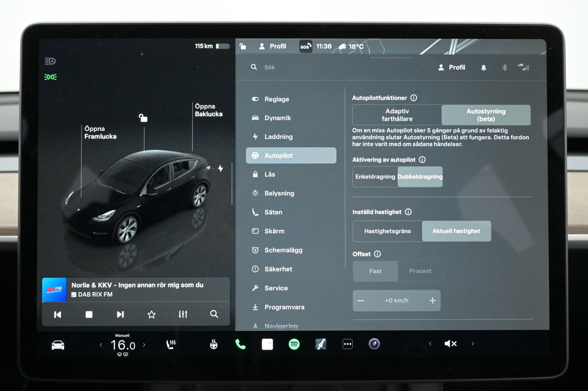Image resolution: width=588 pixels, height=391 pixels.
Task: Tap the SOS emergency icon
Action: [306, 46]
